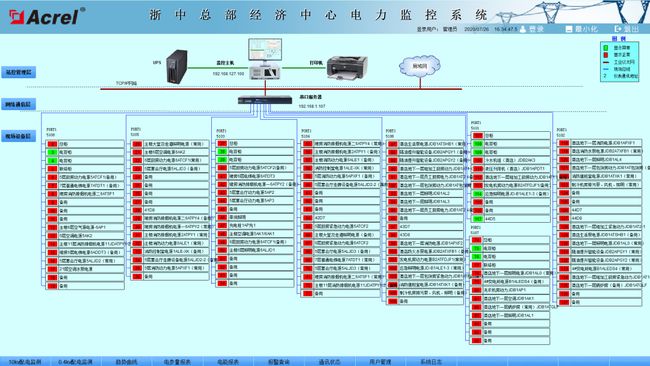Click the 打印机 printer icon
The width and height of the screenshot is (650, 366).
click(x=347, y=68)
